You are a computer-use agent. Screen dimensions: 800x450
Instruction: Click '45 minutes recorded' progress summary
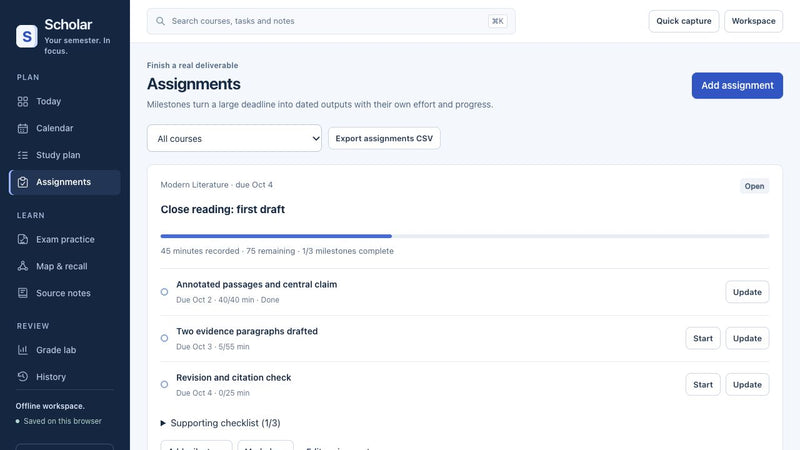[200, 251]
